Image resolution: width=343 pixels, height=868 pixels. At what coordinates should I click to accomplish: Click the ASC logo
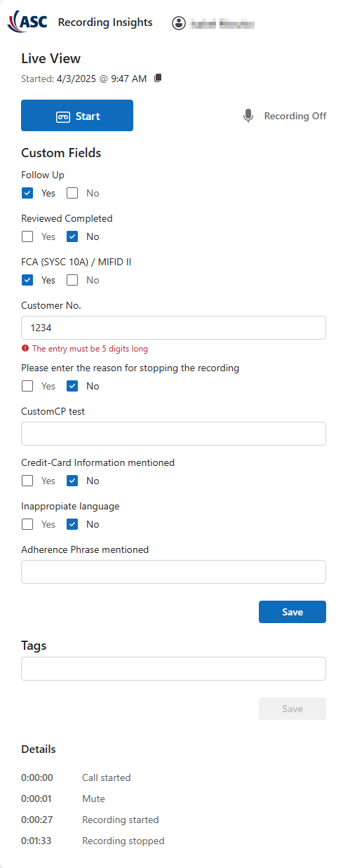click(x=27, y=22)
